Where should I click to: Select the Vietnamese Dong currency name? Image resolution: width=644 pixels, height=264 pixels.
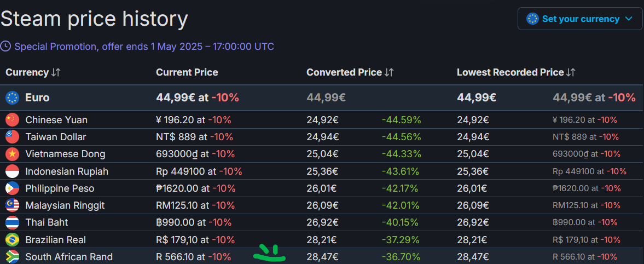coord(65,154)
